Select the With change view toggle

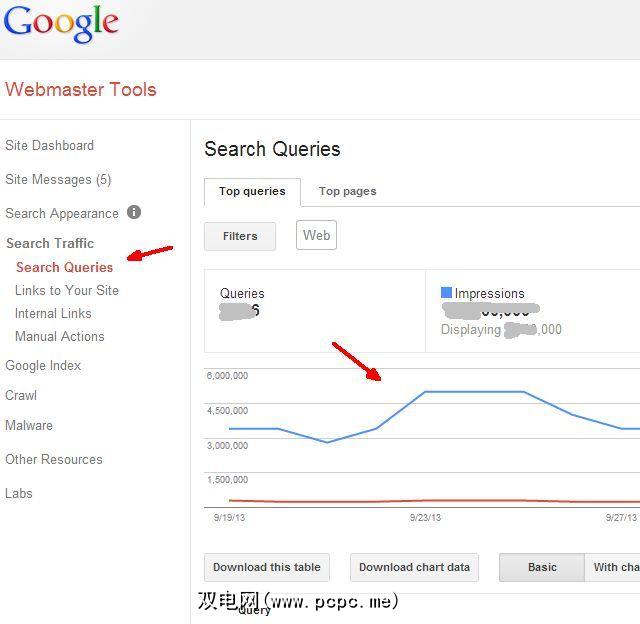pyautogui.click(x=613, y=567)
